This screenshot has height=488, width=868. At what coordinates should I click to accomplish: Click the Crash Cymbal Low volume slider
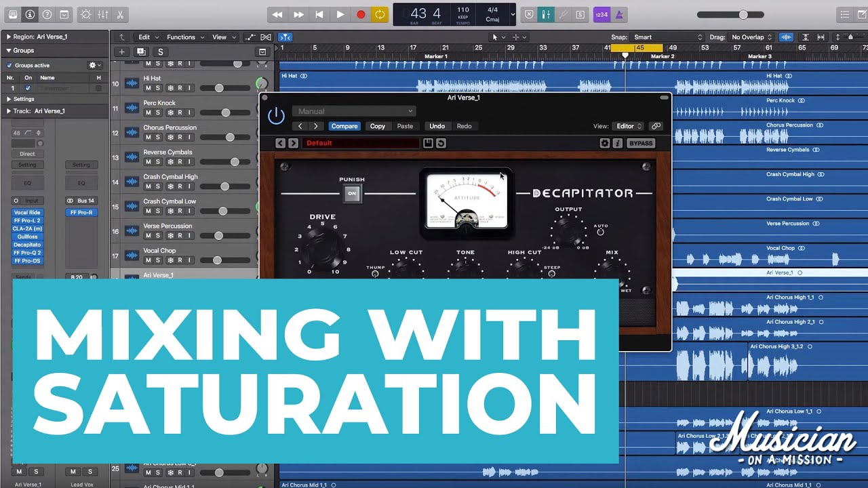pyautogui.click(x=226, y=211)
